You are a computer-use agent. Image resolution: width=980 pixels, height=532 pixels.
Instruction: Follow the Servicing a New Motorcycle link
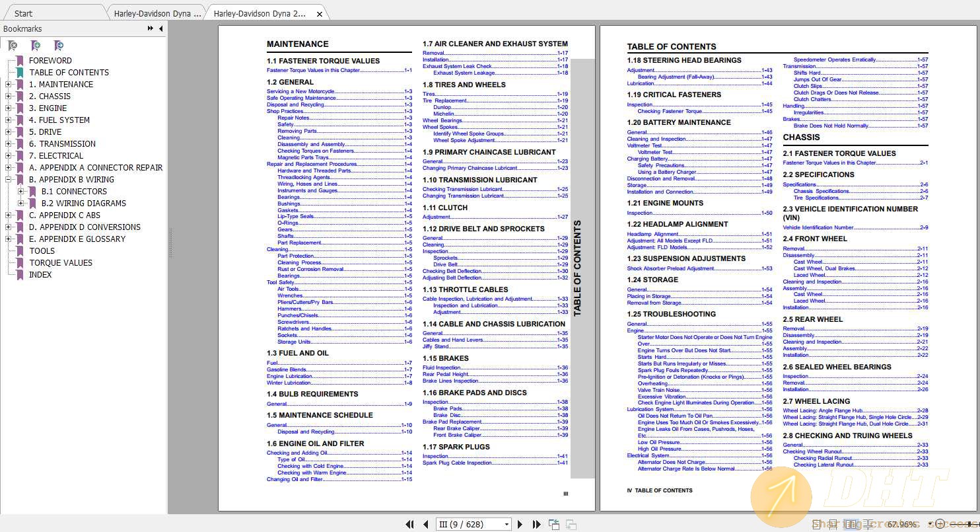tap(339, 91)
